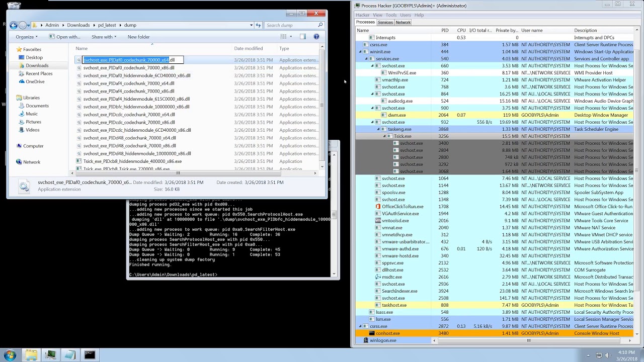Open the Recycle Bin on desktop
Screen dimensions: 644x362
pos(15,5)
